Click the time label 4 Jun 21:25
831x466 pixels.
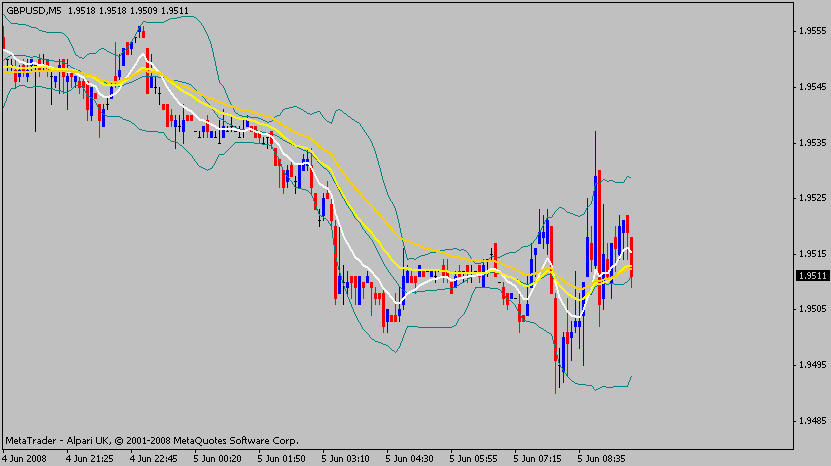(90, 459)
